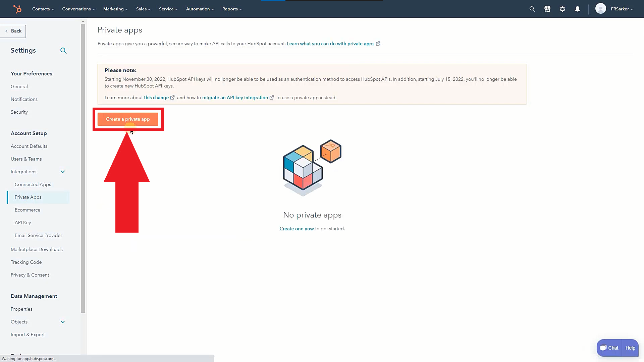
Task: Open Marketing menu
Action: coord(115,9)
